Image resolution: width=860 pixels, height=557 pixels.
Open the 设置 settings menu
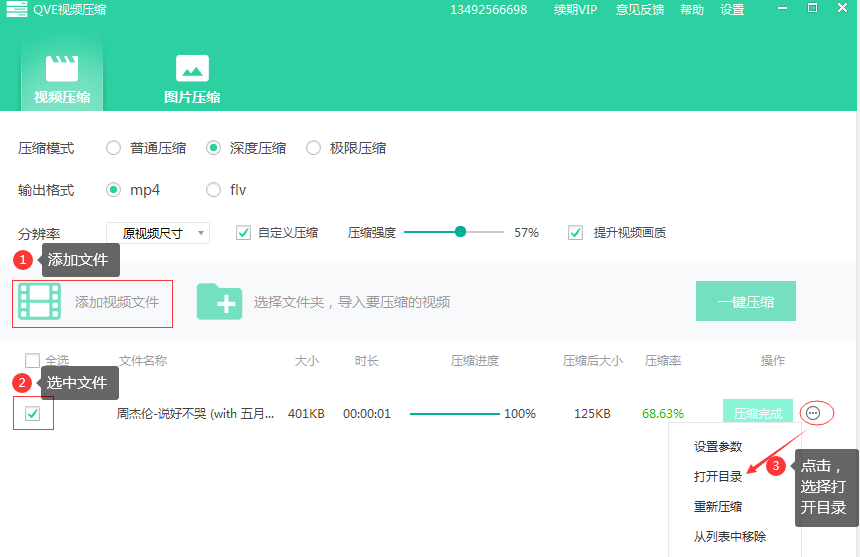click(x=732, y=10)
